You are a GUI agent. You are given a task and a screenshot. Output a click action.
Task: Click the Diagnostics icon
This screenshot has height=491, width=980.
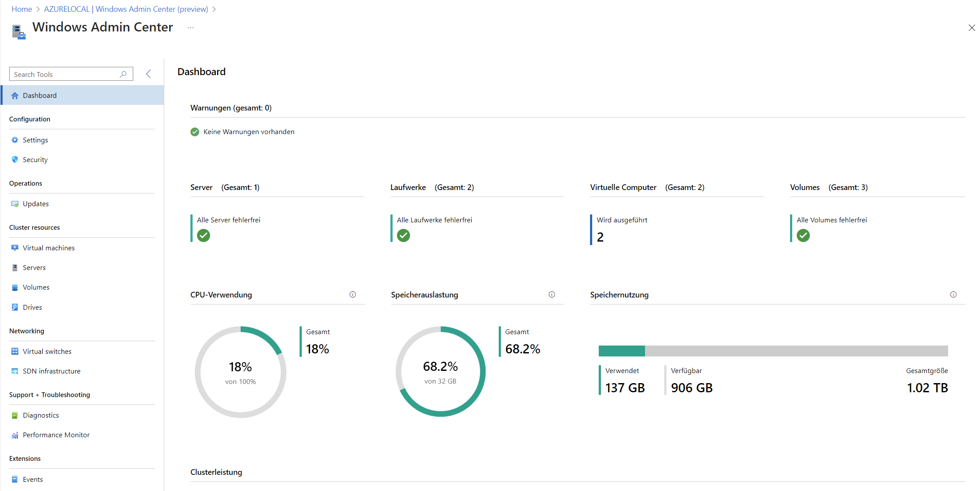[x=15, y=415]
